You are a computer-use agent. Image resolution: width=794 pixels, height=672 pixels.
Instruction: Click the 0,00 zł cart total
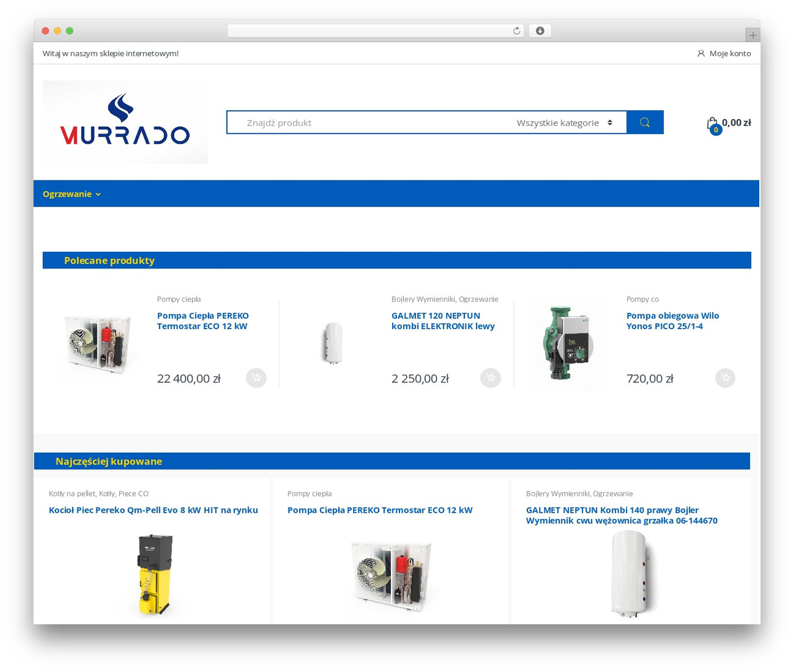click(x=736, y=123)
